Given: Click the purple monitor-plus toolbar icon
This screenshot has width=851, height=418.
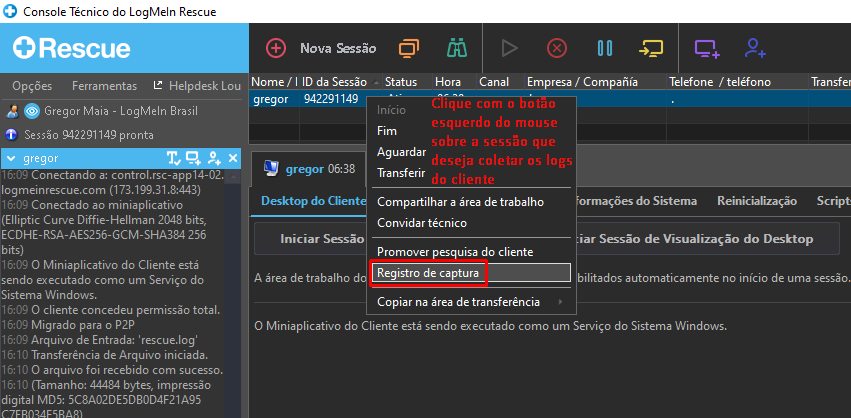Looking at the screenshot, I should click(x=707, y=49).
